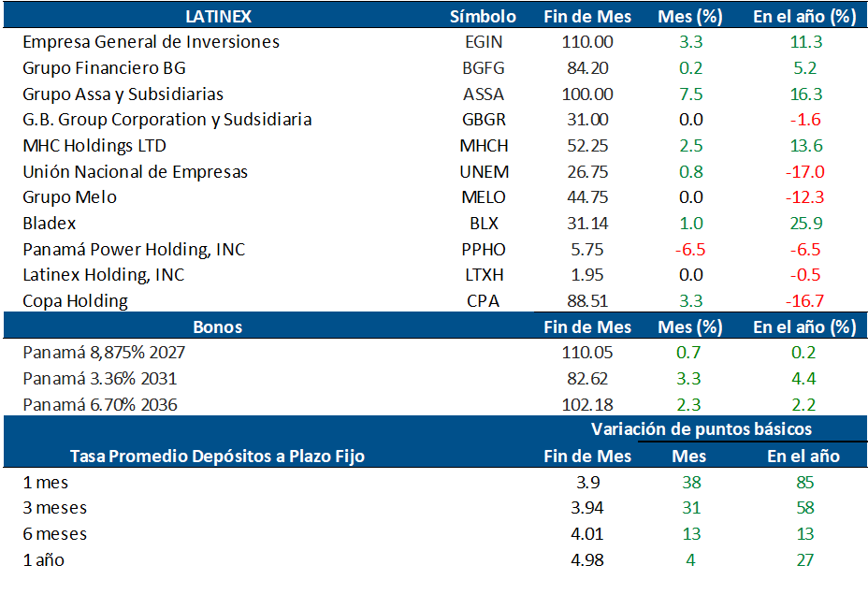This screenshot has width=868, height=609.
Task: Select the 85 basis points value
Action: click(x=805, y=483)
